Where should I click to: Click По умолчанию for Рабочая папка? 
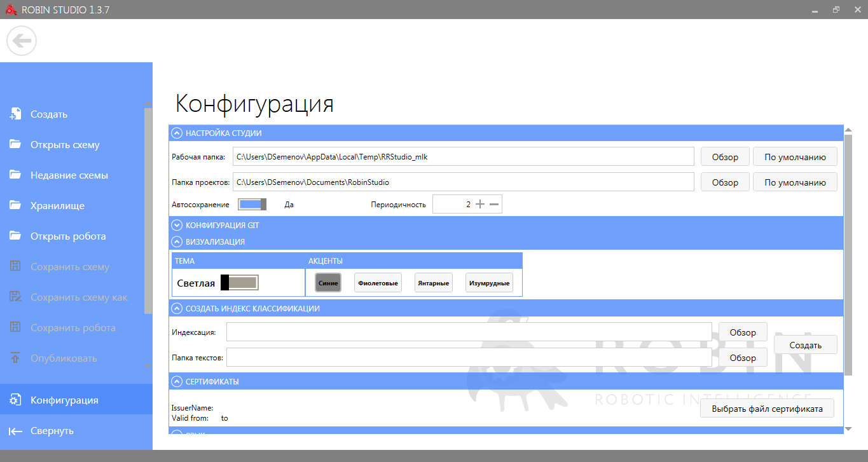tap(795, 157)
